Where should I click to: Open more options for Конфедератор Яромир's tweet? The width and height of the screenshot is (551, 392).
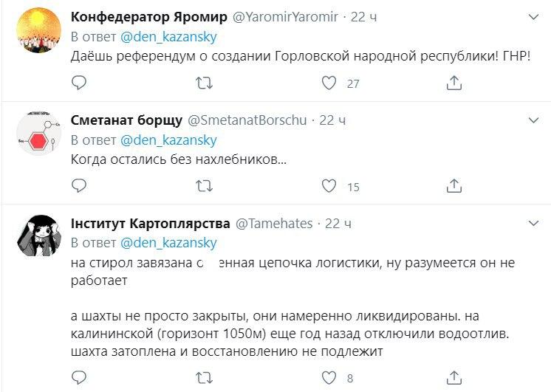(x=534, y=16)
